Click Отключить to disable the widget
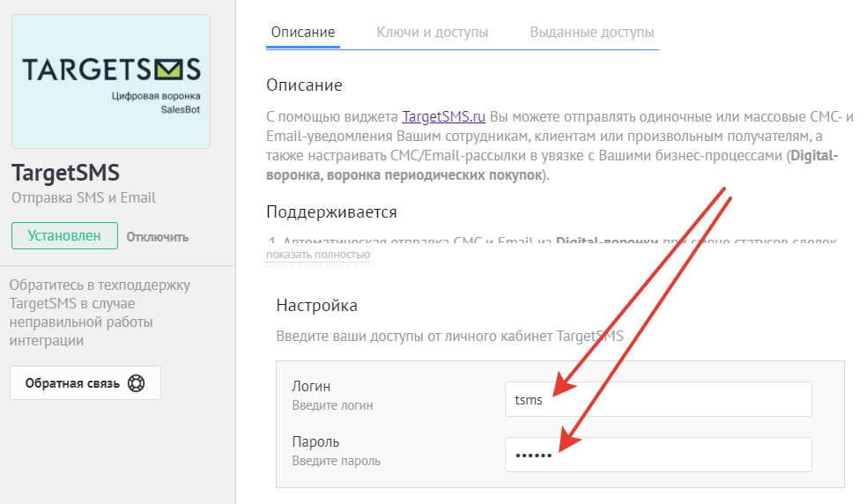Screen dimensions: 867x504 click(158, 237)
